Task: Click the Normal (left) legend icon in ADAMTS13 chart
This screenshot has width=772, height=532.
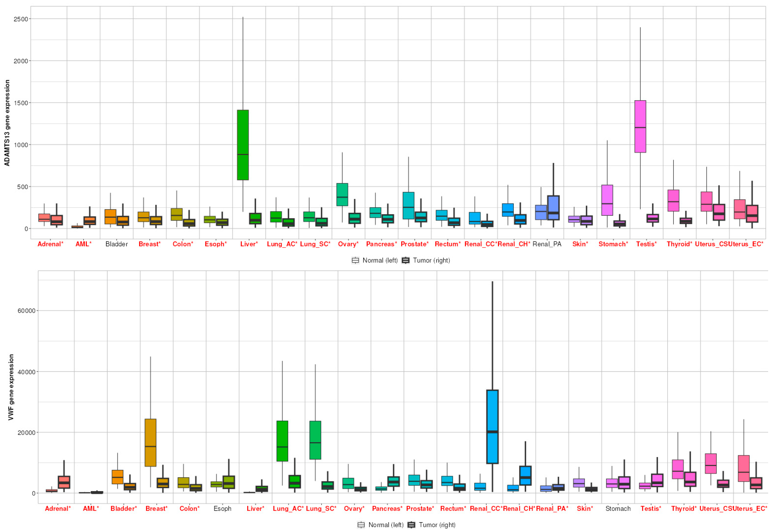Action: [x=355, y=260]
